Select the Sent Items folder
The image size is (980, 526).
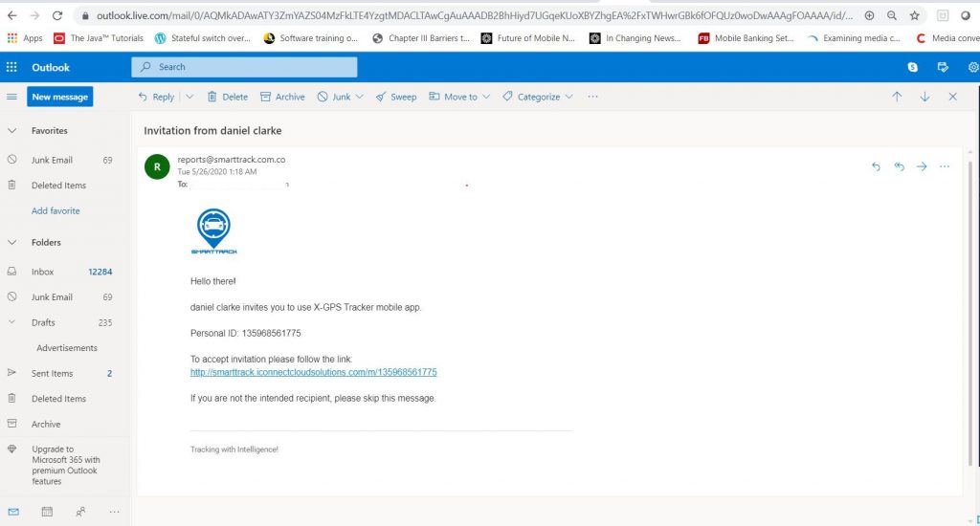52,373
